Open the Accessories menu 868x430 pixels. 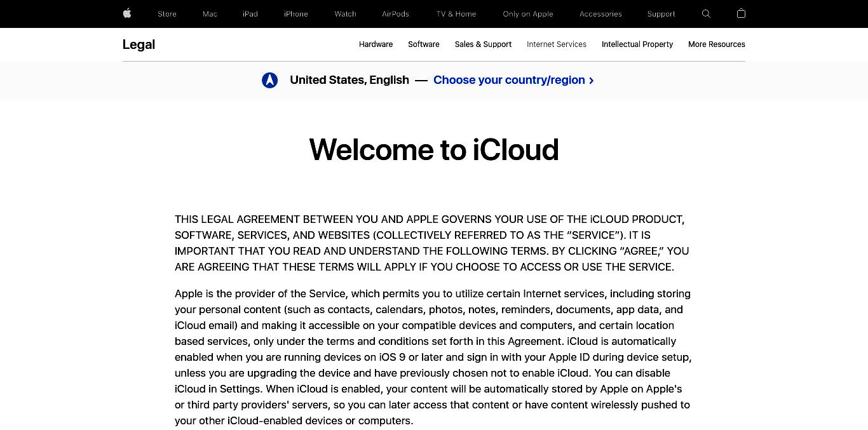point(600,14)
